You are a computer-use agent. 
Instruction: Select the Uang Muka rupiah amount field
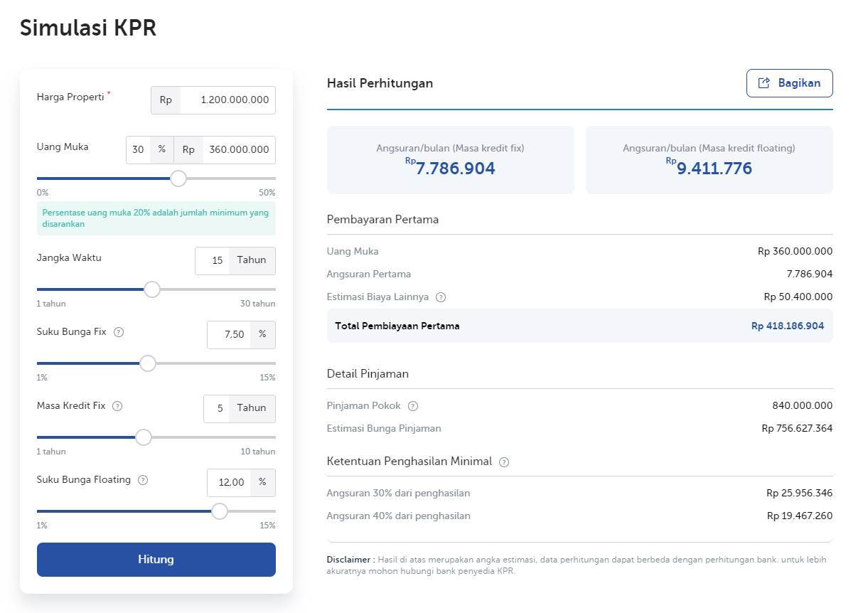tap(238, 150)
